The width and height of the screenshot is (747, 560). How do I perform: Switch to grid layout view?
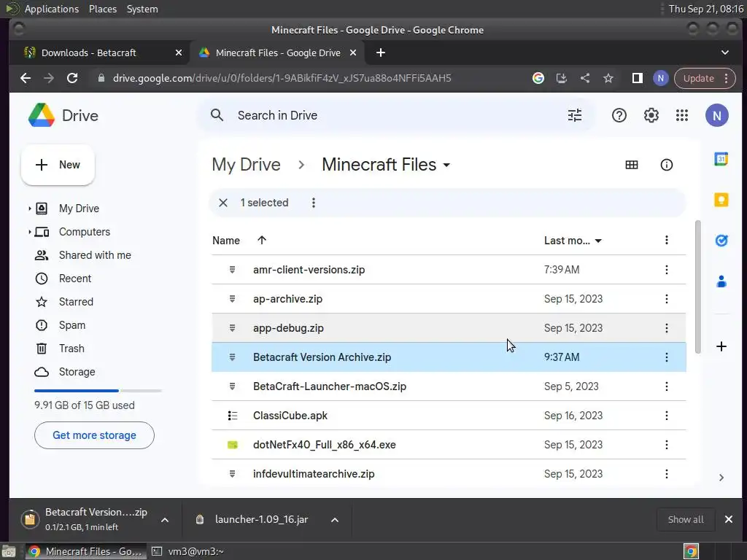631,165
